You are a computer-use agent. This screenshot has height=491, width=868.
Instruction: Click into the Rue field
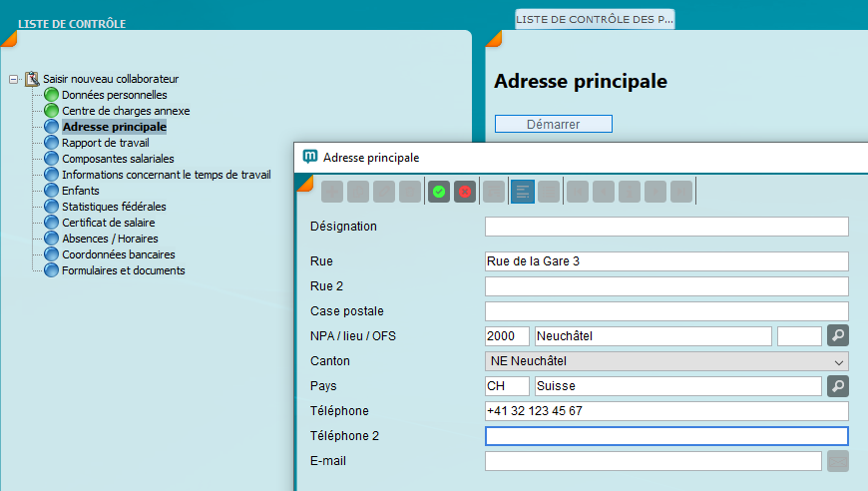666,261
